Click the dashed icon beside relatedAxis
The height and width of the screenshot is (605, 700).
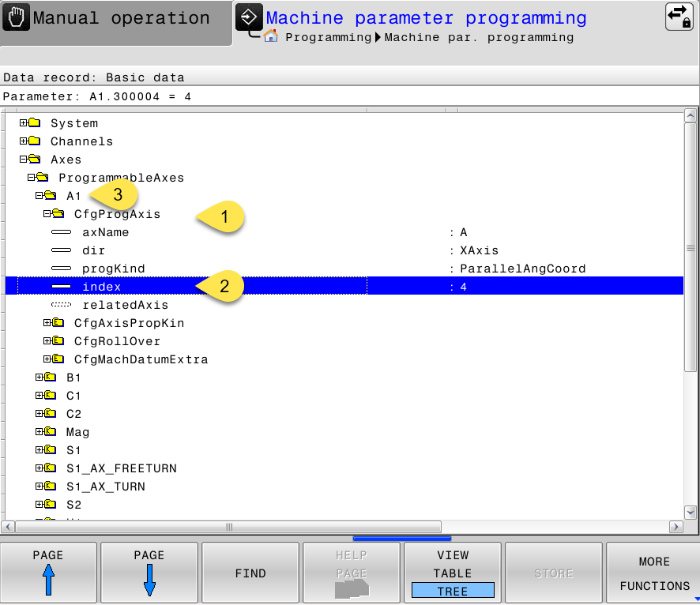(62, 305)
